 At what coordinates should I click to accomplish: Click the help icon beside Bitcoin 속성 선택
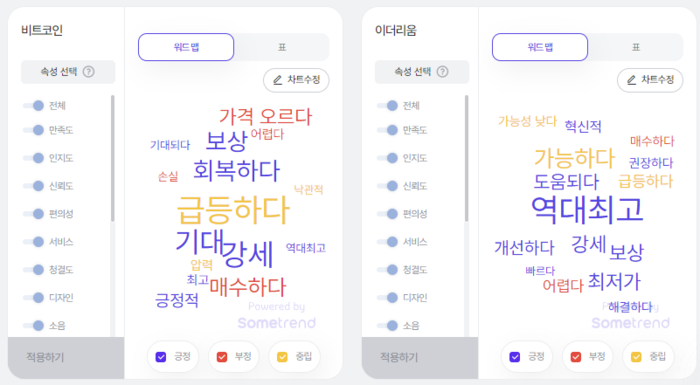[89, 71]
